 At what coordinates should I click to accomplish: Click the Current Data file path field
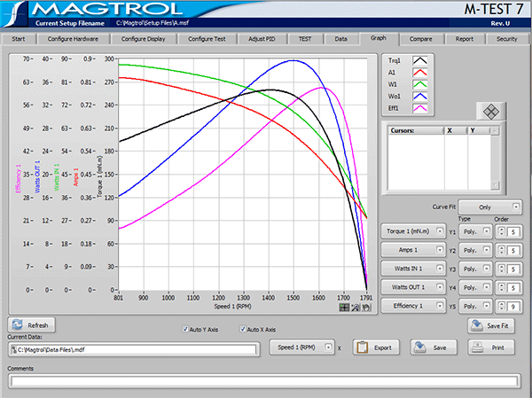tap(134, 349)
